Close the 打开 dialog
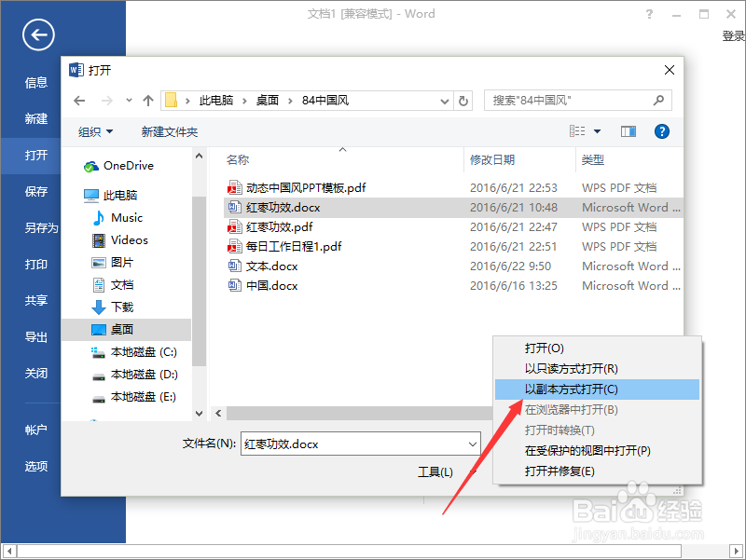Image resolution: width=746 pixels, height=560 pixels. pyautogui.click(x=669, y=70)
